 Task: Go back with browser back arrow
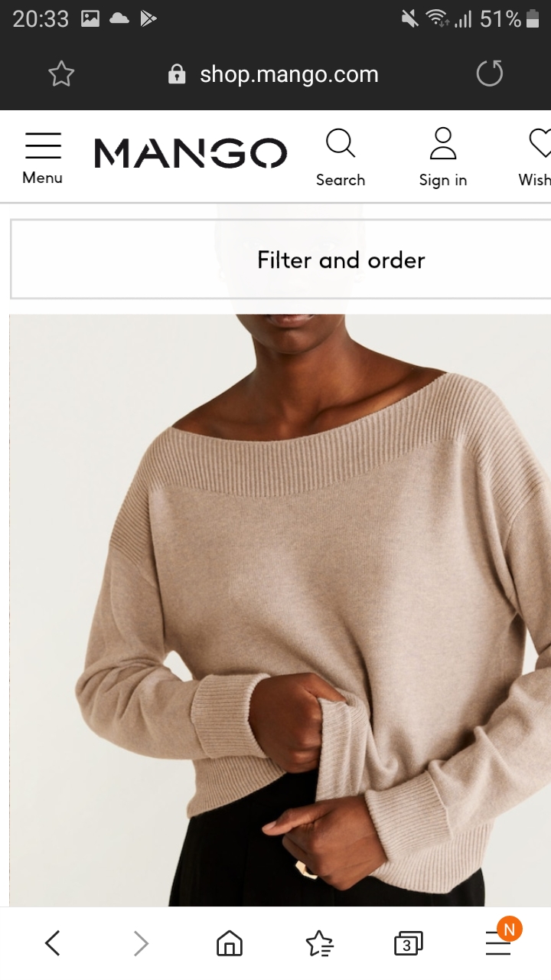tap(52, 943)
